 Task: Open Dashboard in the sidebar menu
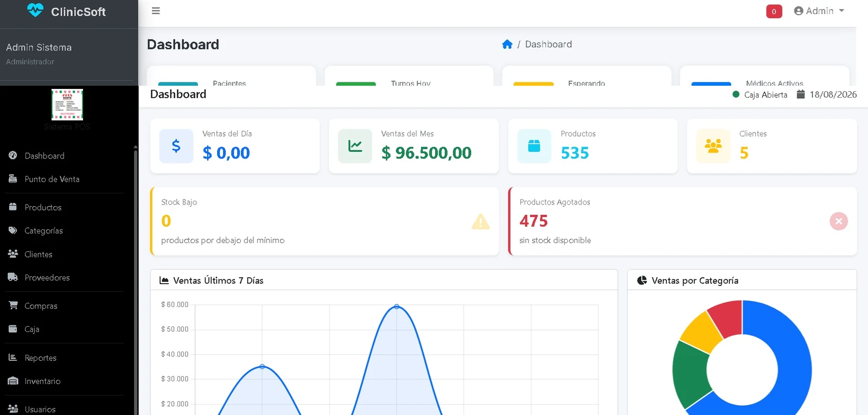[44, 156]
